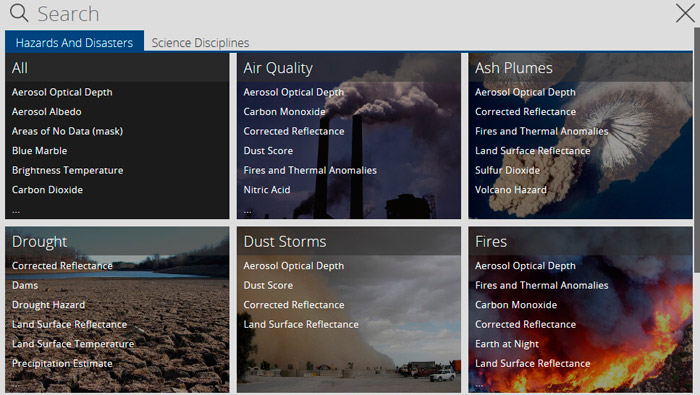Open Fires and Thermal Anomalies in Air Quality
The height and width of the screenshot is (395, 700).
coord(310,170)
